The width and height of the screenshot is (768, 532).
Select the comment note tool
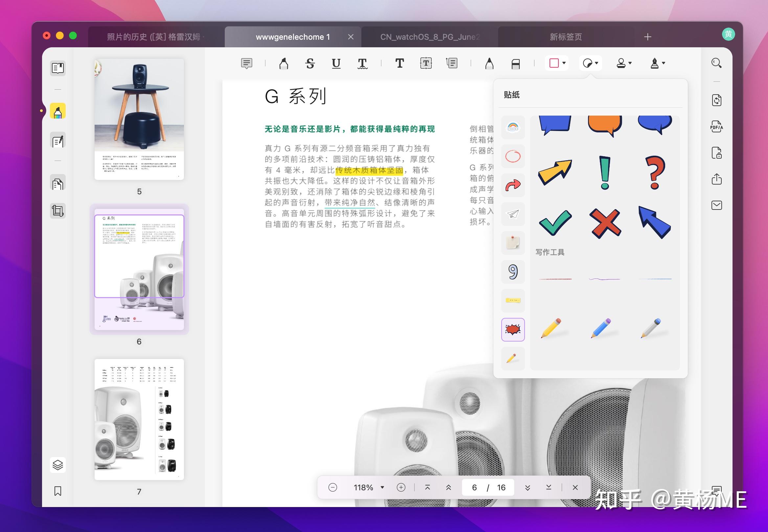[246, 63]
